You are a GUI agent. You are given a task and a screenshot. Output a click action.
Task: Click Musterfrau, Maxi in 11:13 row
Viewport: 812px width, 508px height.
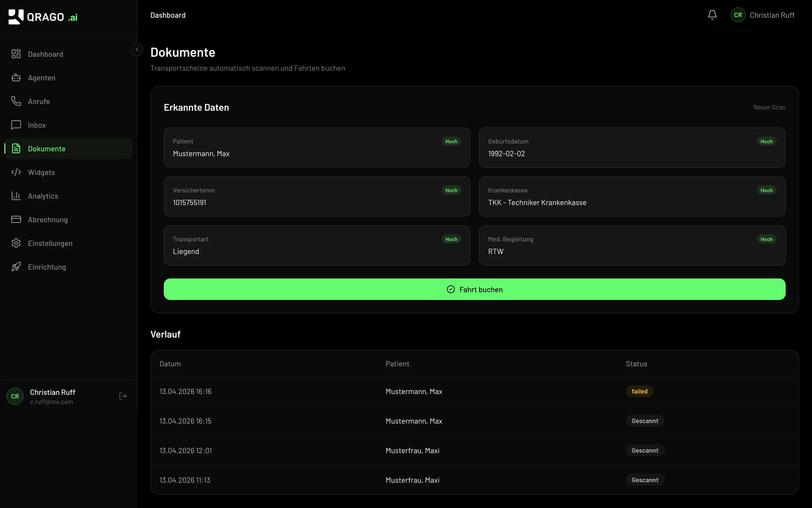pos(412,480)
